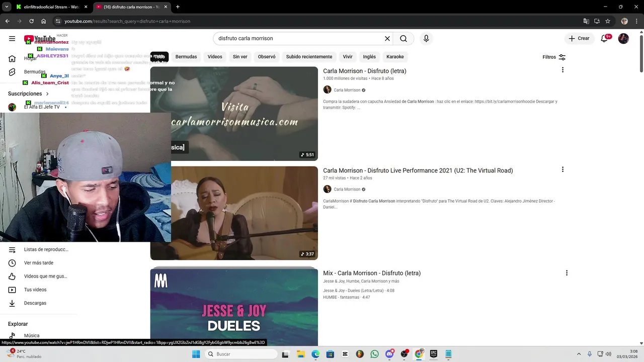Start voice search with the microphone icon

click(x=426, y=39)
